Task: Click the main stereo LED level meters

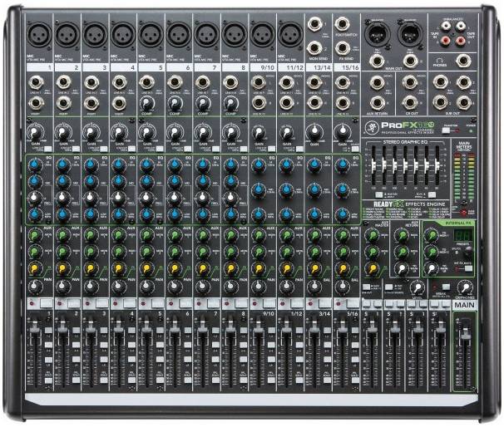Action: click(x=464, y=175)
